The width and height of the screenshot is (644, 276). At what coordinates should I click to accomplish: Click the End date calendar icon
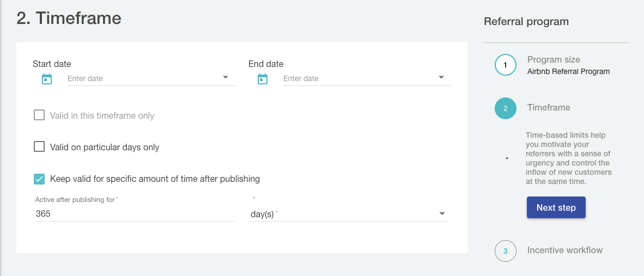click(x=263, y=79)
